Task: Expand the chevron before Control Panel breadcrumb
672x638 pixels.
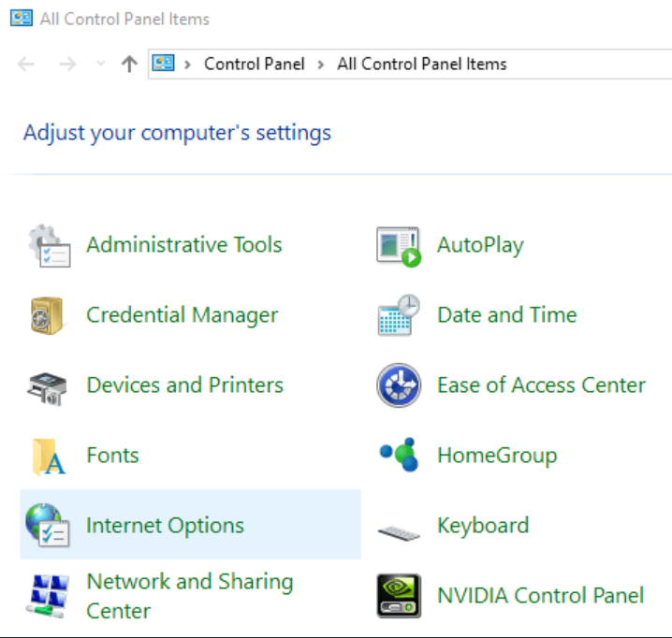Action: [188, 65]
